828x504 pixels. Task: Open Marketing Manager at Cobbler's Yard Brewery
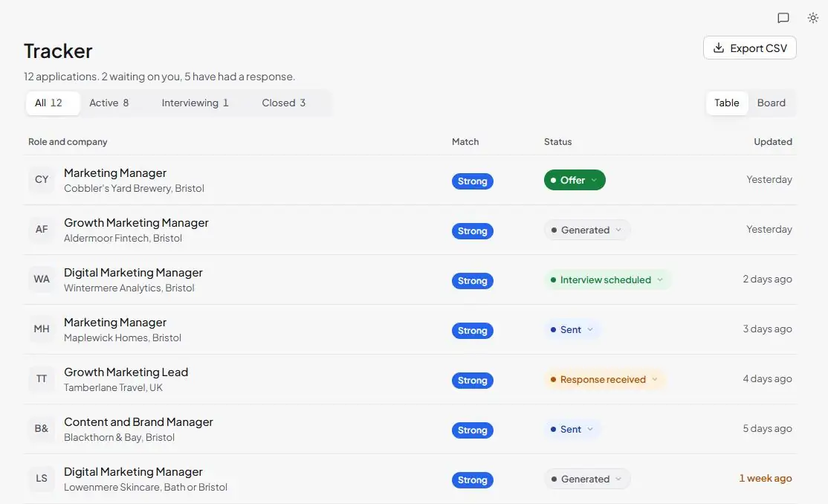(115, 172)
